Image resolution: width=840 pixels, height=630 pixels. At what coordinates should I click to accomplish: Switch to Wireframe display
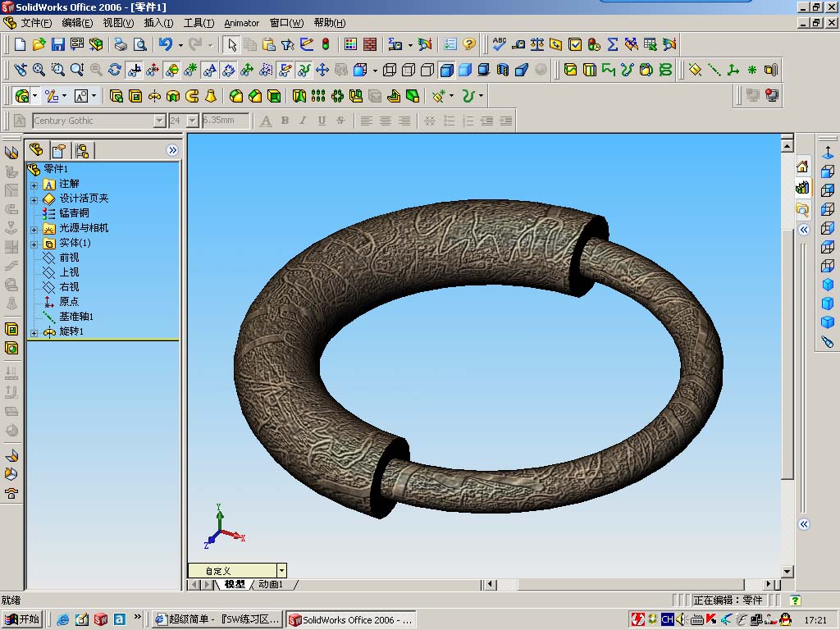(390, 70)
